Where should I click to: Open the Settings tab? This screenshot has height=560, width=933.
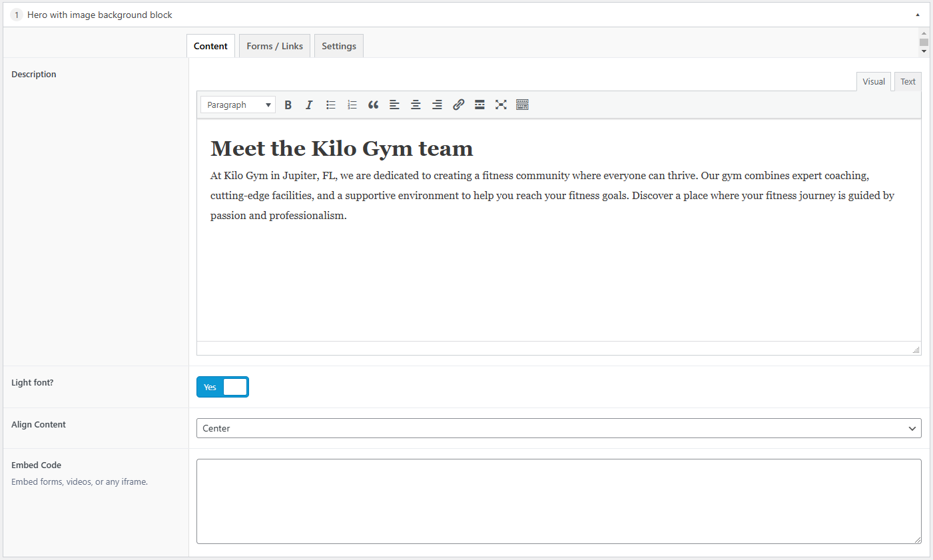pos(338,46)
